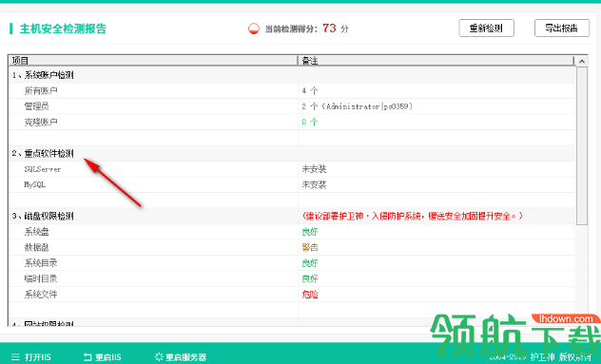Click the 导出报告 button

(x=562, y=28)
